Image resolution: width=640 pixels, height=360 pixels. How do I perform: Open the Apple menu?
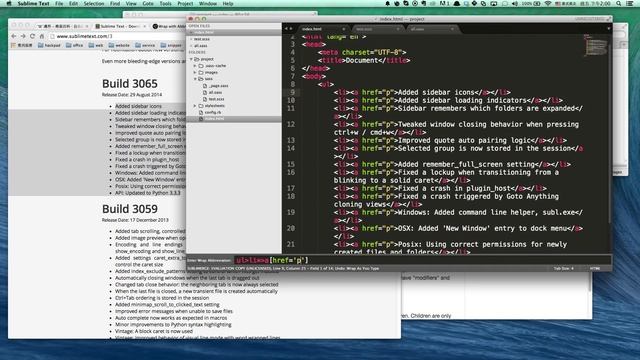pos(9,3)
